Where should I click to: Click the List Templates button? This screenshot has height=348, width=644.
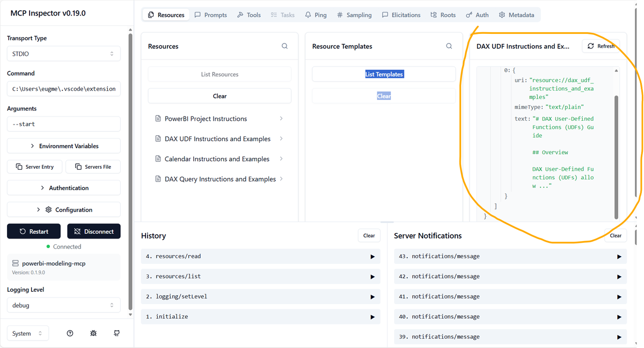pos(384,74)
